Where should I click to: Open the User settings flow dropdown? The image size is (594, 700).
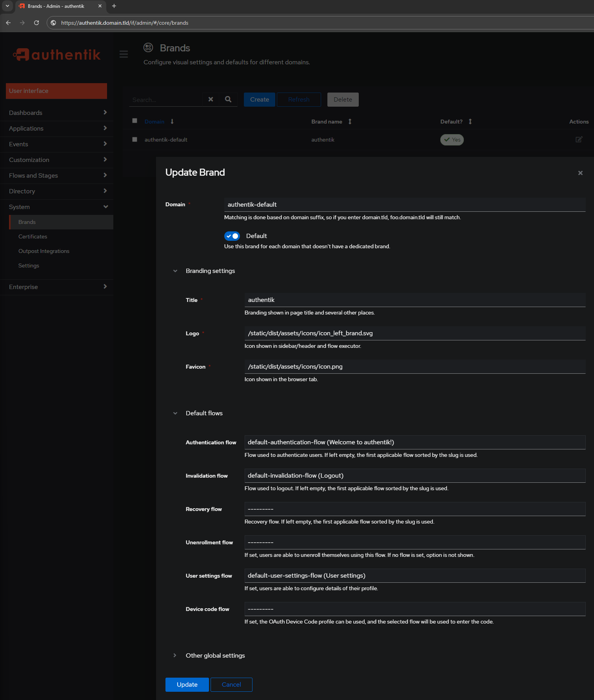[x=415, y=576]
